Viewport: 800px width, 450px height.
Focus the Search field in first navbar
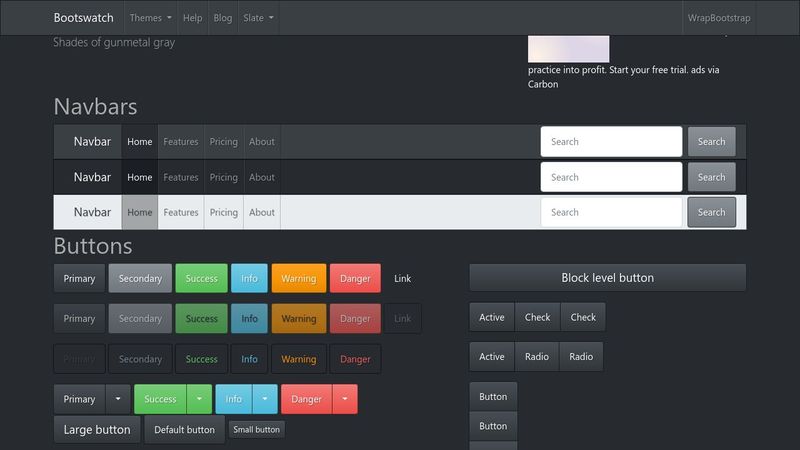click(x=611, y=142)
